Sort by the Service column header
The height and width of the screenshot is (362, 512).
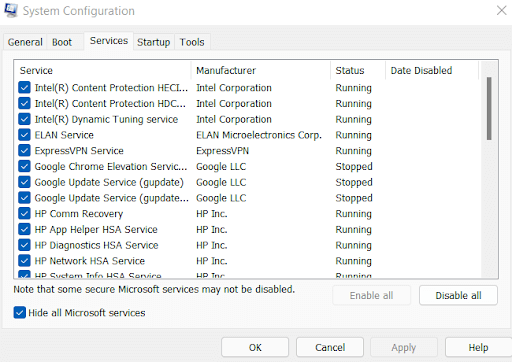coord(103,70)
